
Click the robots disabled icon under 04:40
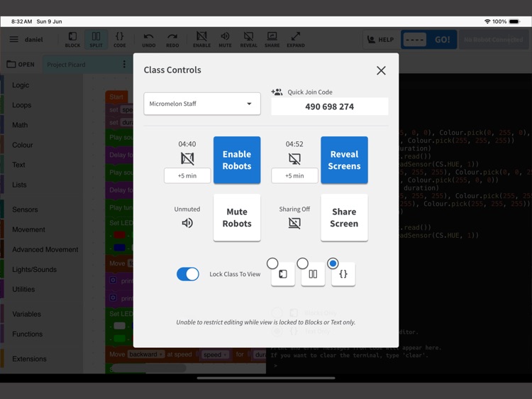point(187,158)
